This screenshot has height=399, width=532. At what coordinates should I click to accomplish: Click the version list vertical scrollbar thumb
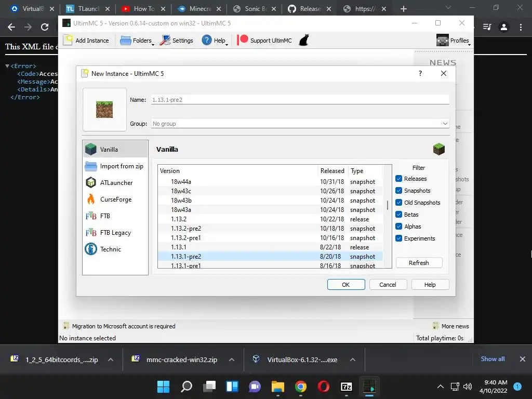point(388,205)
